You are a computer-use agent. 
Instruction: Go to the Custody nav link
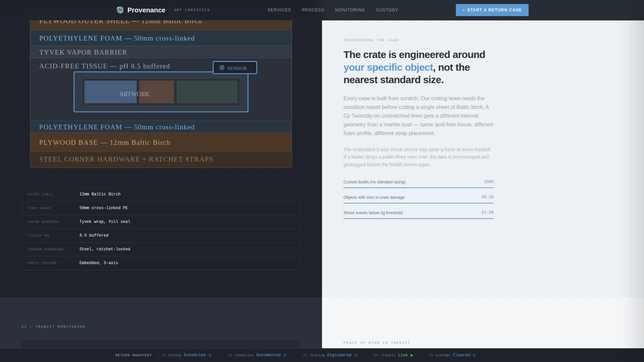pos(387,10)
